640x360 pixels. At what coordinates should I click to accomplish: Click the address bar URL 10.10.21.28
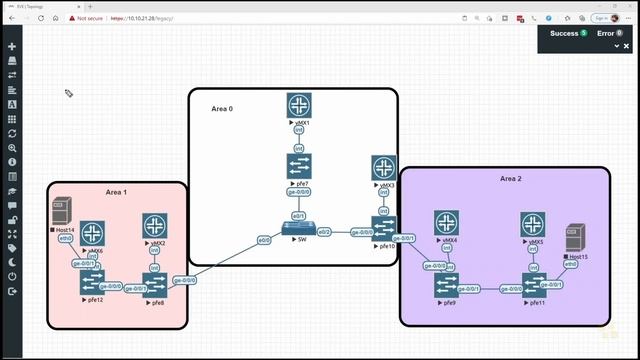click(x=142, y=18)
